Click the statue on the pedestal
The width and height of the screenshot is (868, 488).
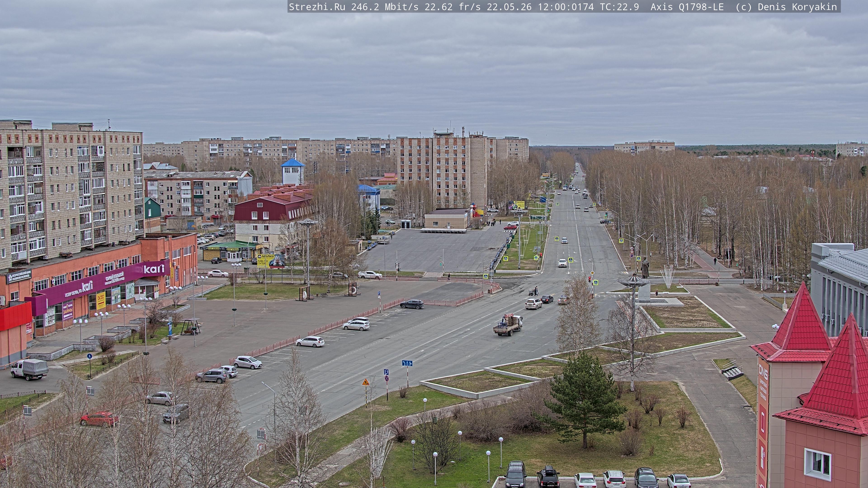pyautogui.click(x=645, y=267)
